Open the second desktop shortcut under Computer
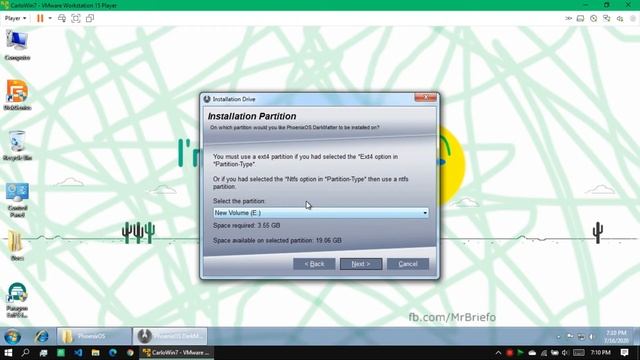 [x=17, y=95]
